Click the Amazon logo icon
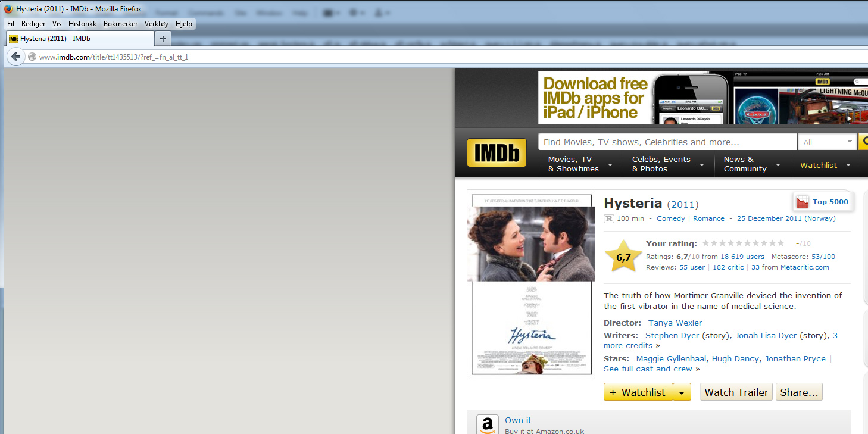 pos(487,425)
